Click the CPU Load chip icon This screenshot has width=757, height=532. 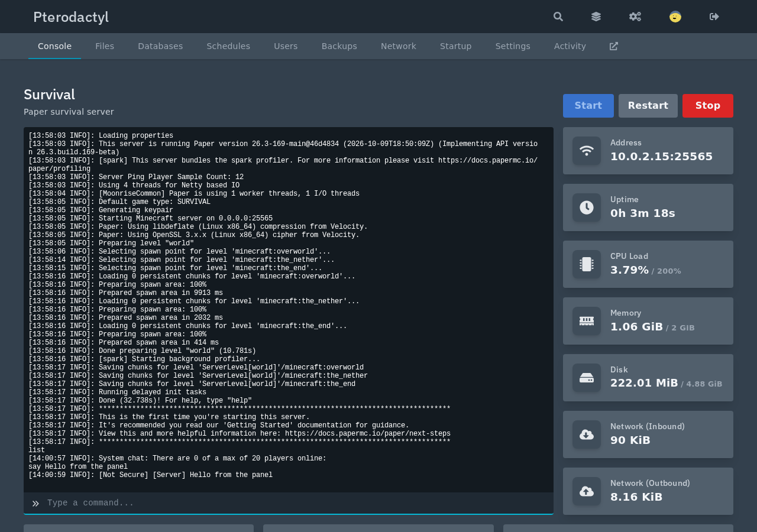point(587,264)
